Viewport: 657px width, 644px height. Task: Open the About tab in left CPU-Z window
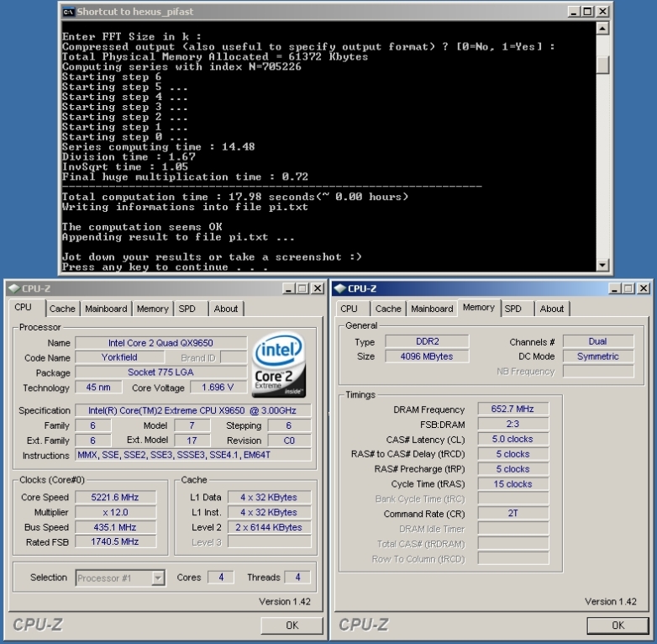pos(226,309)
